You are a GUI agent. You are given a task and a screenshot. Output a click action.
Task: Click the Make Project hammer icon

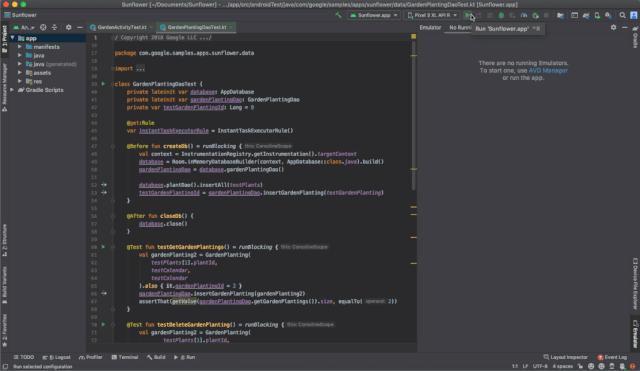[338, 15]
